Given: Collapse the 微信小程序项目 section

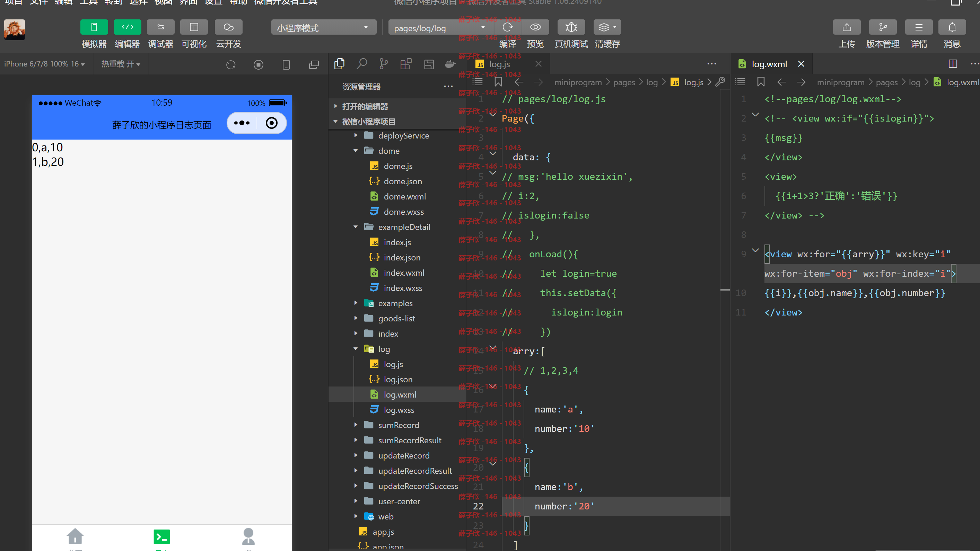Looking at the screenshot, I should [397, 121].
